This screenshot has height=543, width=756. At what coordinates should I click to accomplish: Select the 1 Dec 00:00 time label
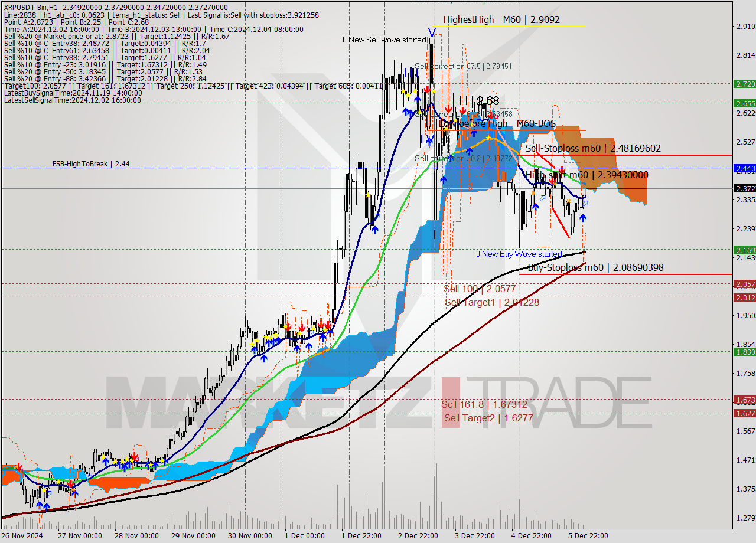[x=304, y=536]
